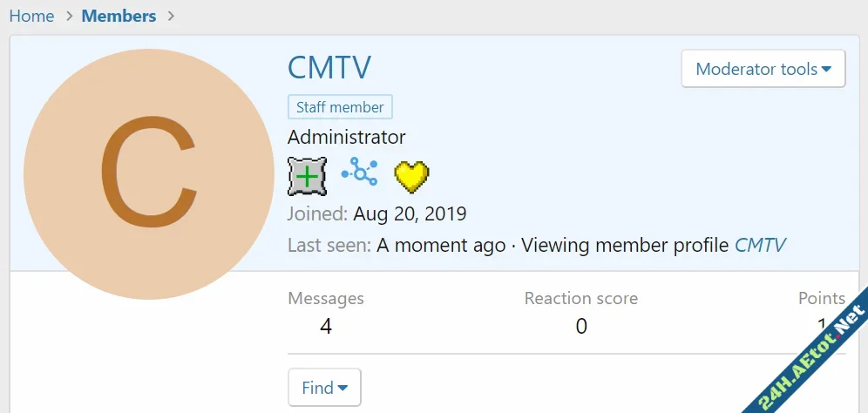Click the chevron after Members breadcrumb
This screenshot has height=413, width=868.
(x=171, y=17)
